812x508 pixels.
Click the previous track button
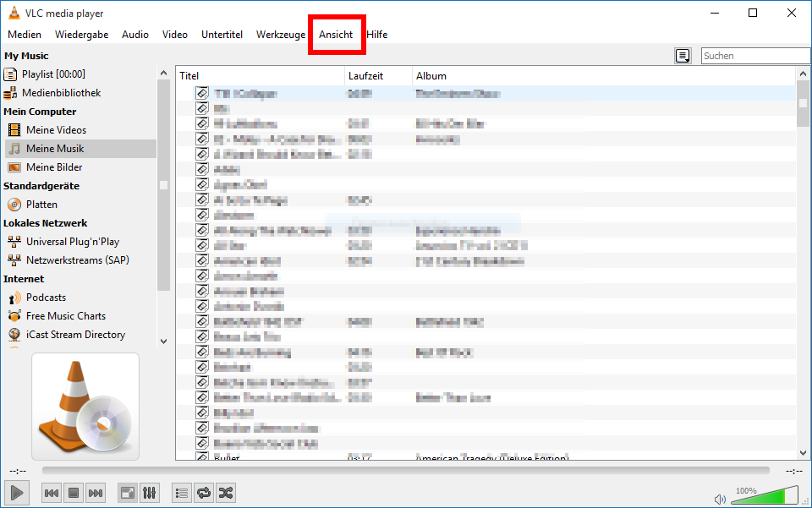[x=52, y=493]
